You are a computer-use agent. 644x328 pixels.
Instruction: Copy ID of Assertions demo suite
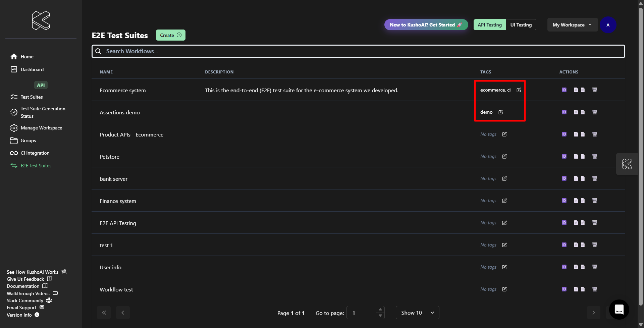[x=564, y=112]
